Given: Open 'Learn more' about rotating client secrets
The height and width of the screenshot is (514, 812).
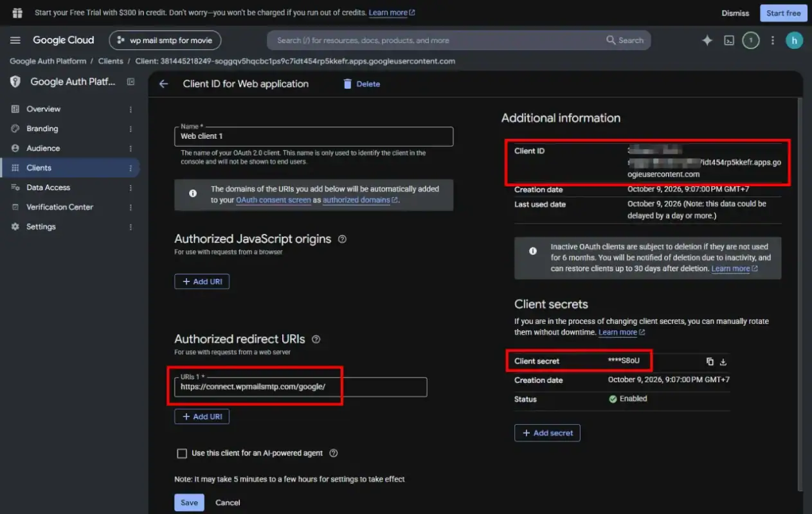Looking at the screenshot, I should pyautogui.click(x=621, y=332).
